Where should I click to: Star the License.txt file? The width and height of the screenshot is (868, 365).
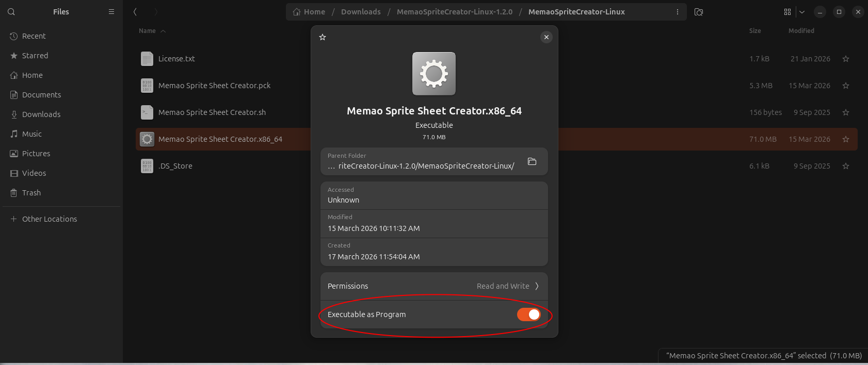pos(846,59)
